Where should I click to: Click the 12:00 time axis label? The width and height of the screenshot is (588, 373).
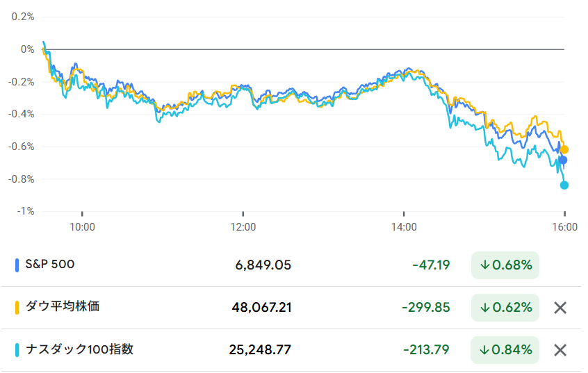pyautogui.click(x=243, y=226)
